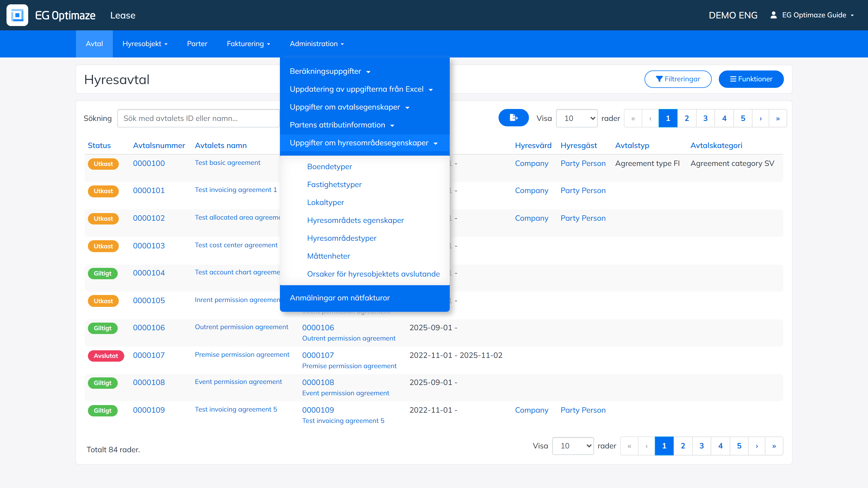Click the EG Optimaze logo icon
The image size is (868, 488).
17,15
